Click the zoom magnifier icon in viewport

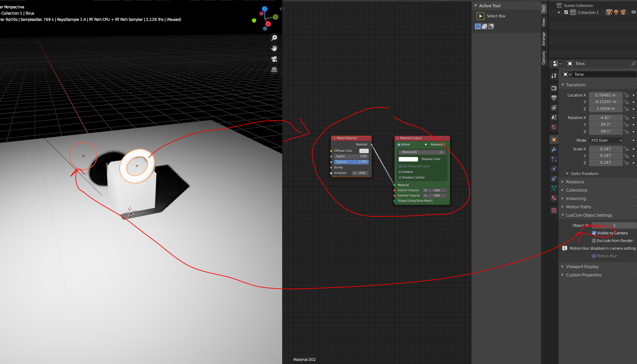pos(274,38)
